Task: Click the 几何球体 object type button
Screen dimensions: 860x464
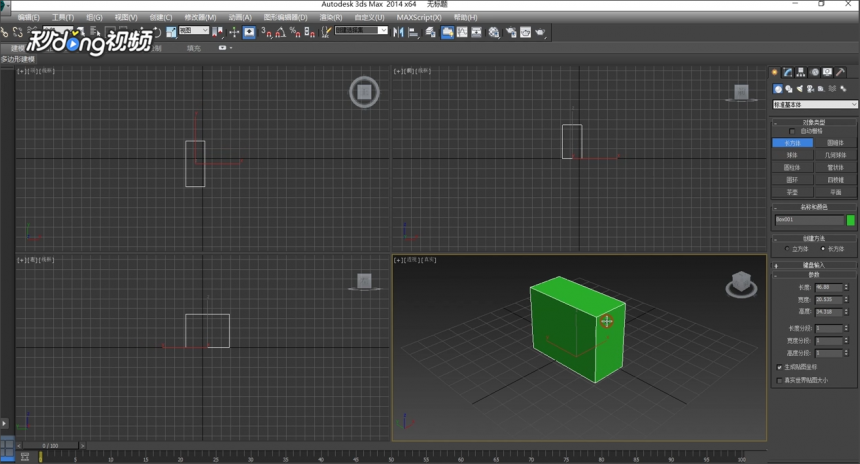Action: pos(835,155)
